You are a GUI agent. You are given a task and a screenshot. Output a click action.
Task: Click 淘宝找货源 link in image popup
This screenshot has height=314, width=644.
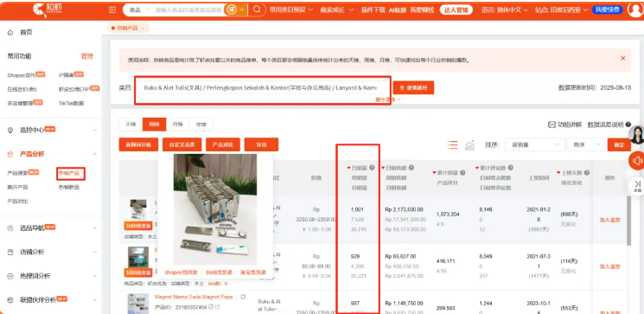[x=253, y=272]
